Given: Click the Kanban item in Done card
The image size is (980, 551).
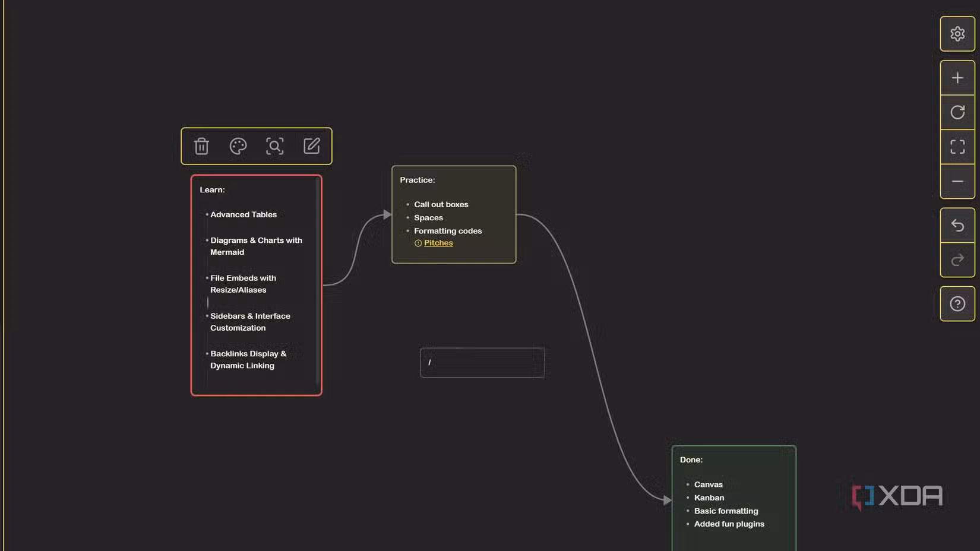Looking at the screenshot, I should click(x=709, y=498).
